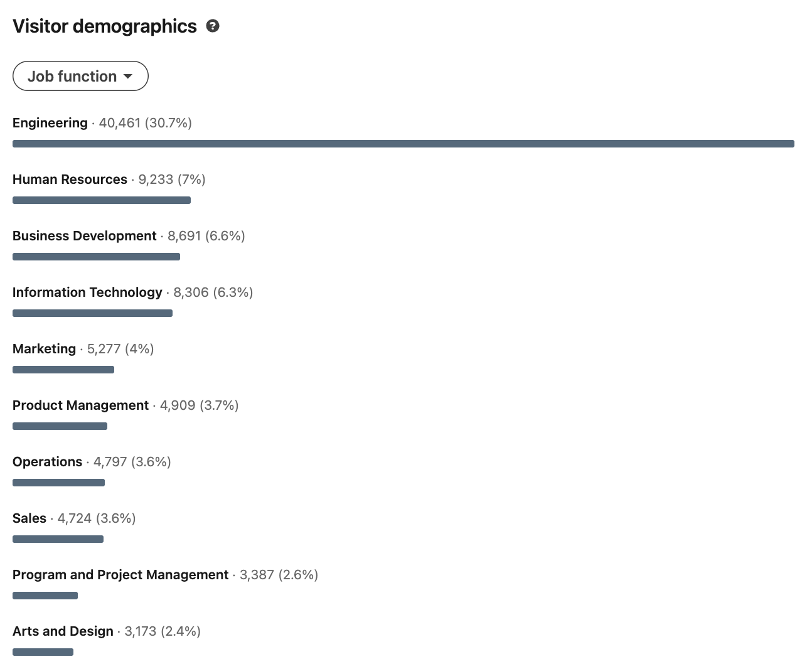Select the Engineering demographic label
Image resolution: width=812 pixels, height=669 pixels.
50,122
